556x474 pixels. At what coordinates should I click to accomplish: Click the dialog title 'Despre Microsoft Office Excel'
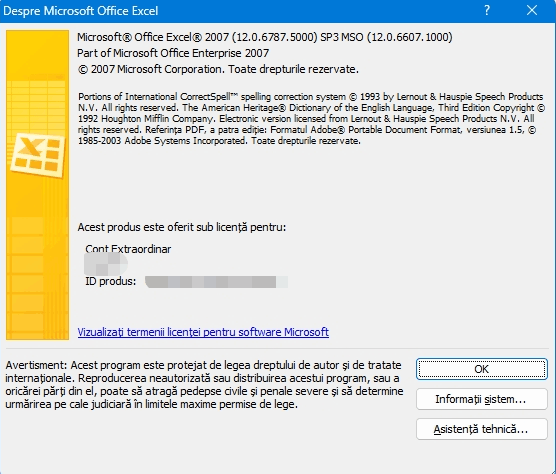pyautogui.click(x=80, y=11)
